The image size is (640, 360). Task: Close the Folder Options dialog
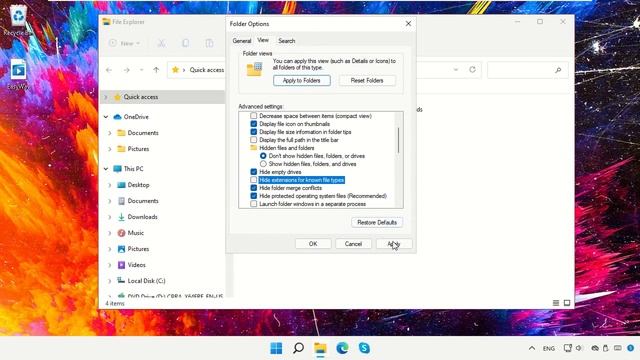(x=408, y=24)
